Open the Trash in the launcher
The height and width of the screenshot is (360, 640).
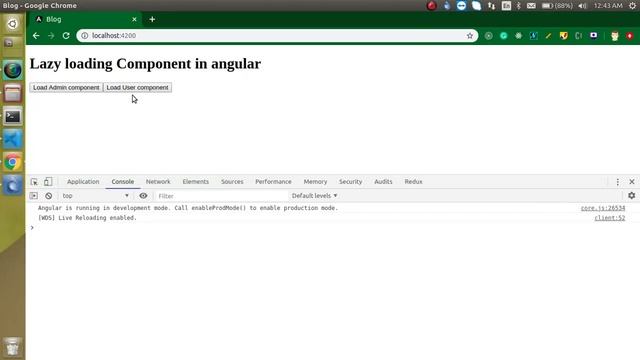coord(12,347)
